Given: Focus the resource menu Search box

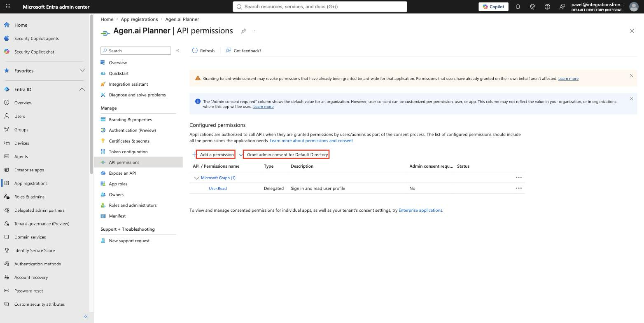Looking at the screenshot, I should click(136, 51).
